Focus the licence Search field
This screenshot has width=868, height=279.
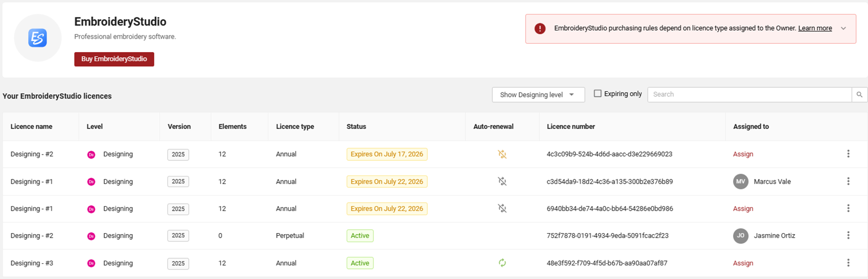pos(749,95)
